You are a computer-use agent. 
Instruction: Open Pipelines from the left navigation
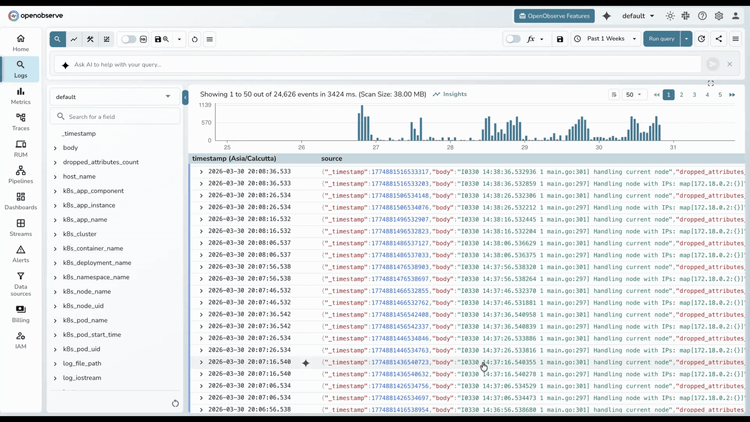coord(20,175)
